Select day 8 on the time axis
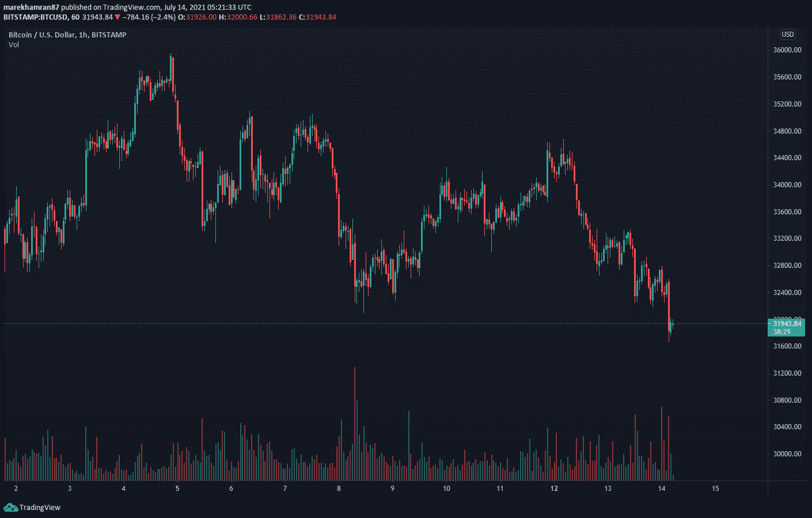Image resolution: width=812 pixels, height=518 pixels. pyautogui.click(x=339, y=489)
